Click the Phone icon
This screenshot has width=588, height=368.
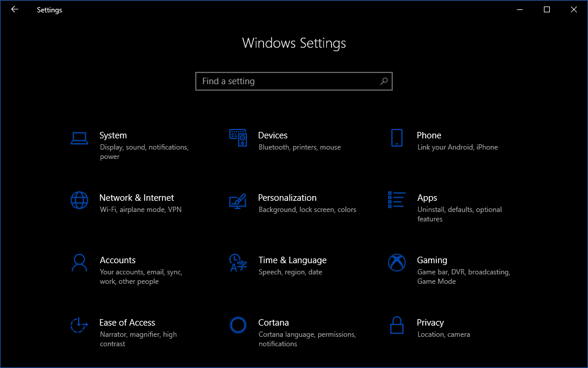[397, 138]
